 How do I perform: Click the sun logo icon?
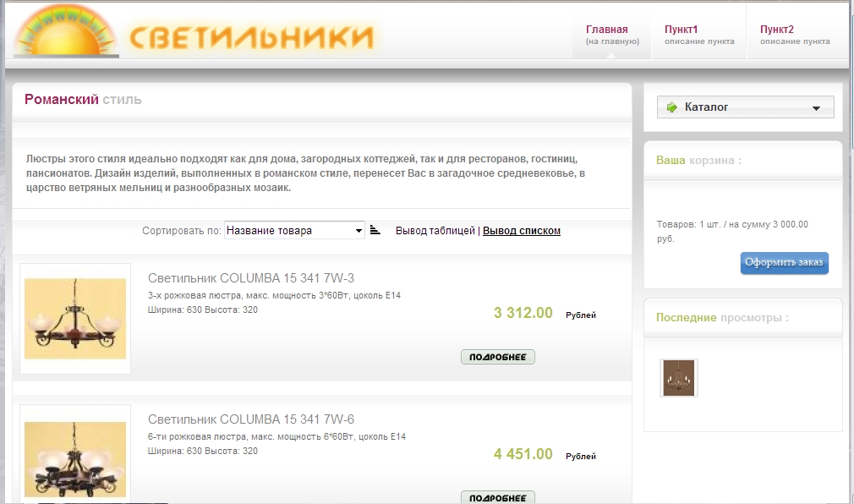[66, 30]
